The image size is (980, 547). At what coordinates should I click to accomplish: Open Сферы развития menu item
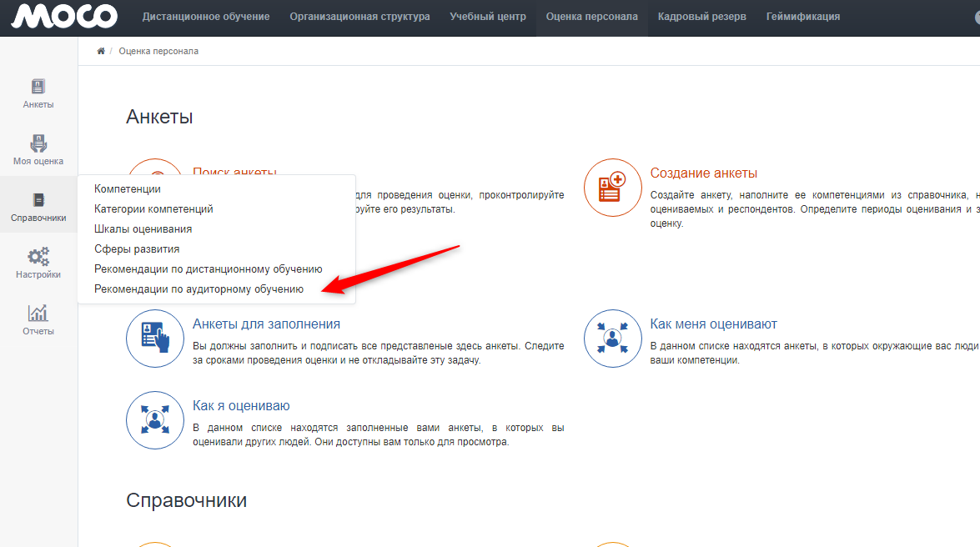click(x=137, y=249)
